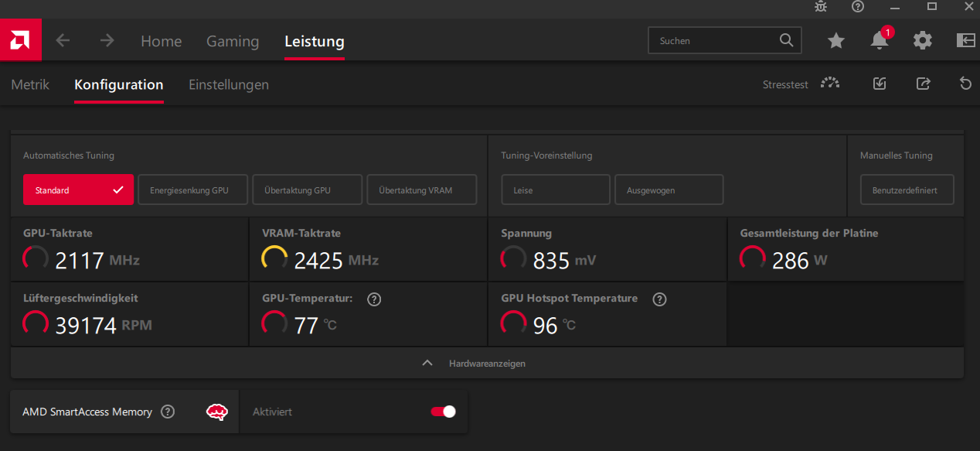The height and width of the screenshot is (451, 980).
Task: Open help for AMD SmartAccess Memory
Action: click(x=168, y=412)
